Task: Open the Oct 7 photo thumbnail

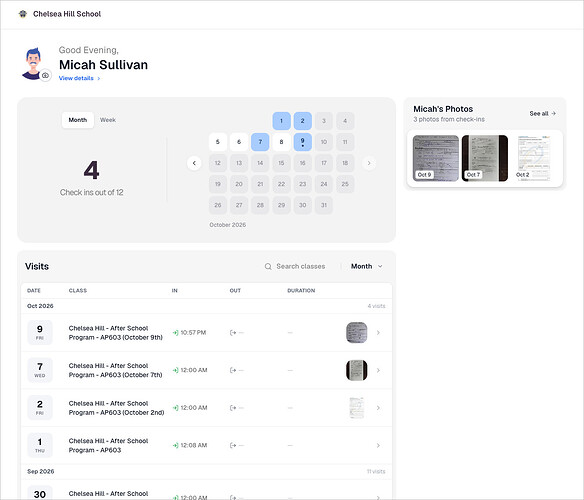Action: (x=485, y=158)
